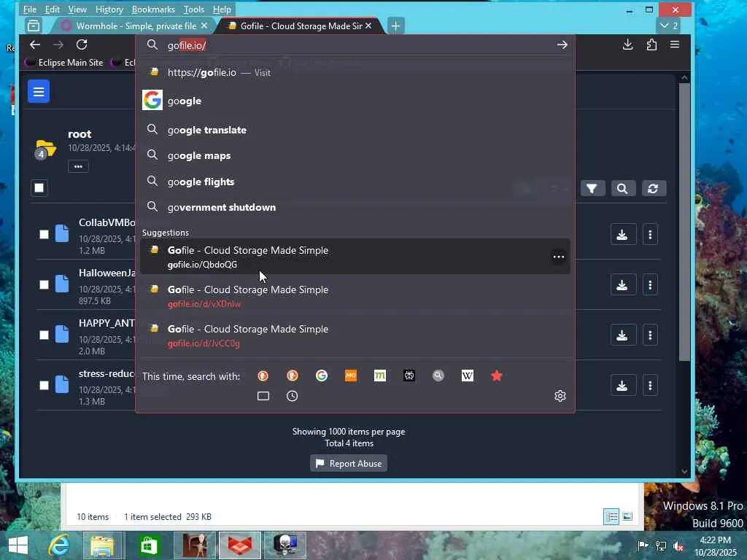Screen dimensions: 747x560
Task: Click inside the address bar text field
Action: point(357,45)
